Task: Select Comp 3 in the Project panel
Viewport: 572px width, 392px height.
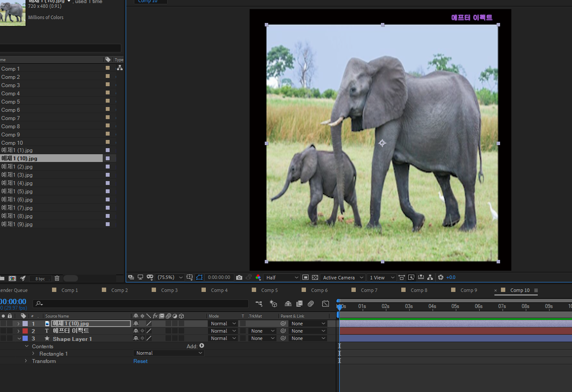Action: [10, 85]
